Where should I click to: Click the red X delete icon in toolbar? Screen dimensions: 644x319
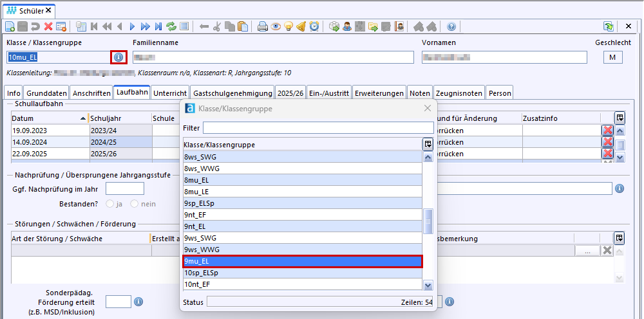click(x=48, y=26)
